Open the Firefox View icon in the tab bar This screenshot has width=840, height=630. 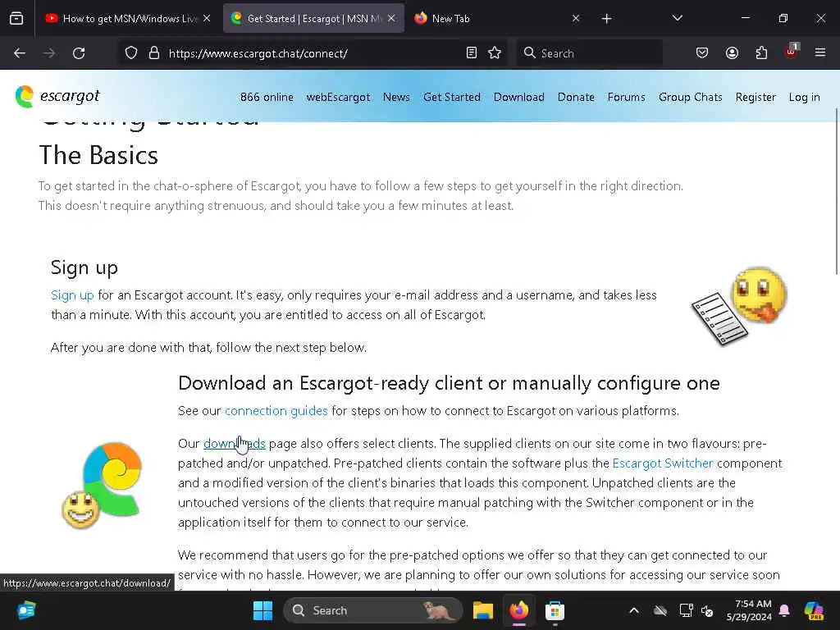pos(16,19)
